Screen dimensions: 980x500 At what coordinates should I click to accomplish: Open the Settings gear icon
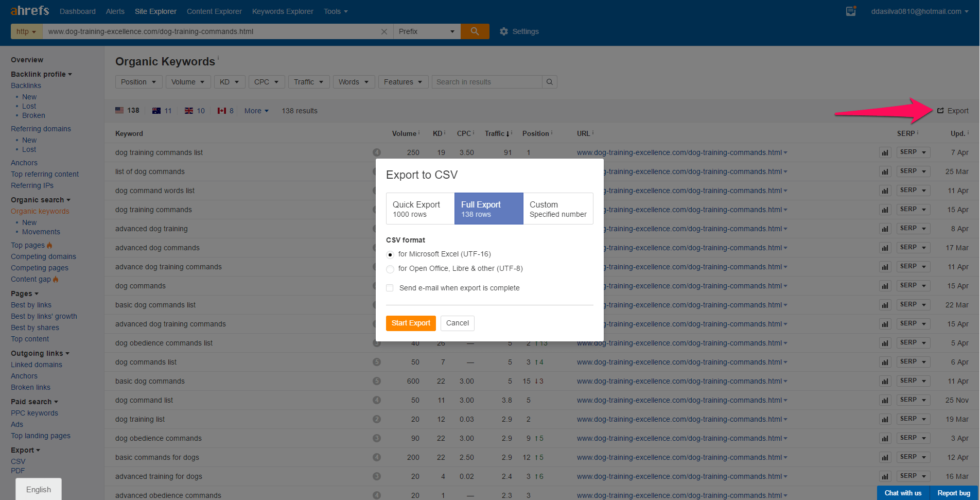504,31
